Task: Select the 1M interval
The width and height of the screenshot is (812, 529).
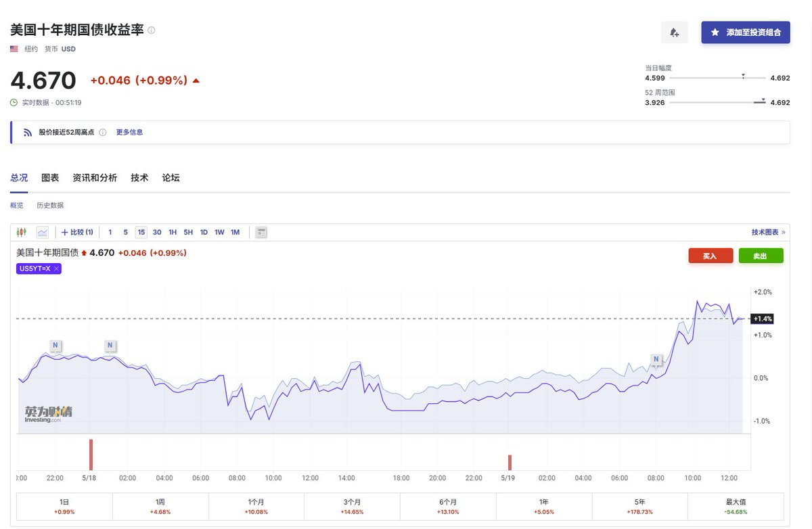Action: point(235,232)
